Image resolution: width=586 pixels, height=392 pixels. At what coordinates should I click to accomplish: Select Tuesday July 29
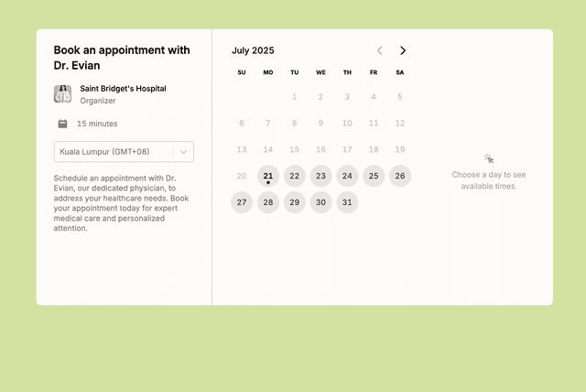point(294,202)
